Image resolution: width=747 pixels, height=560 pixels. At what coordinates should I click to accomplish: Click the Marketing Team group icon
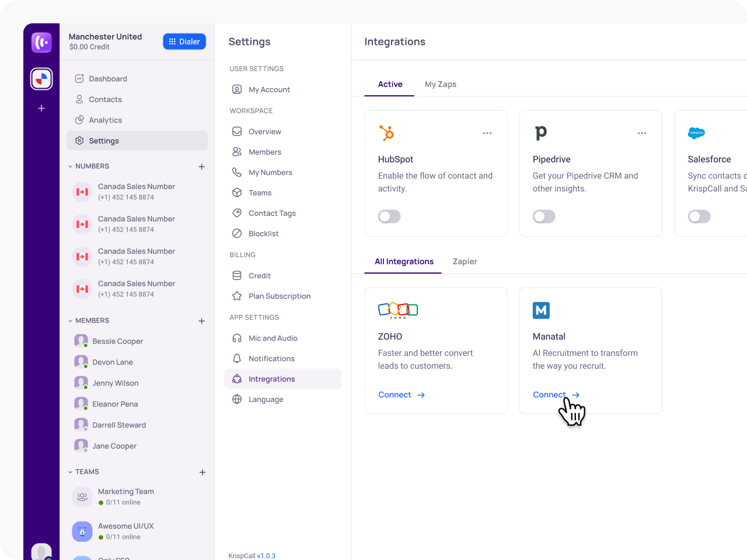[x=82, y=497]
